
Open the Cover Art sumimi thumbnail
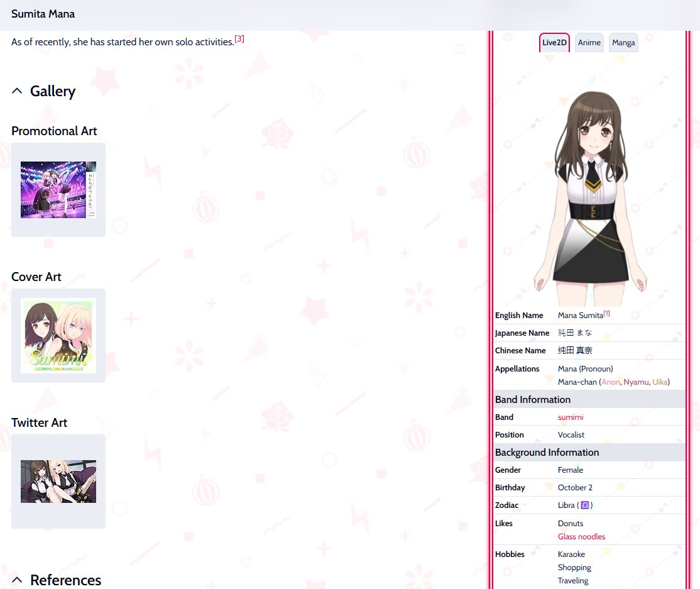pos(58,336)
